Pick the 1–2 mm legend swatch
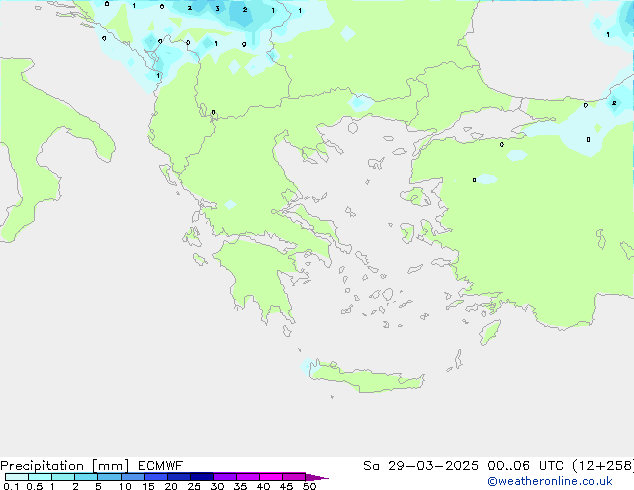 [63, 477]
